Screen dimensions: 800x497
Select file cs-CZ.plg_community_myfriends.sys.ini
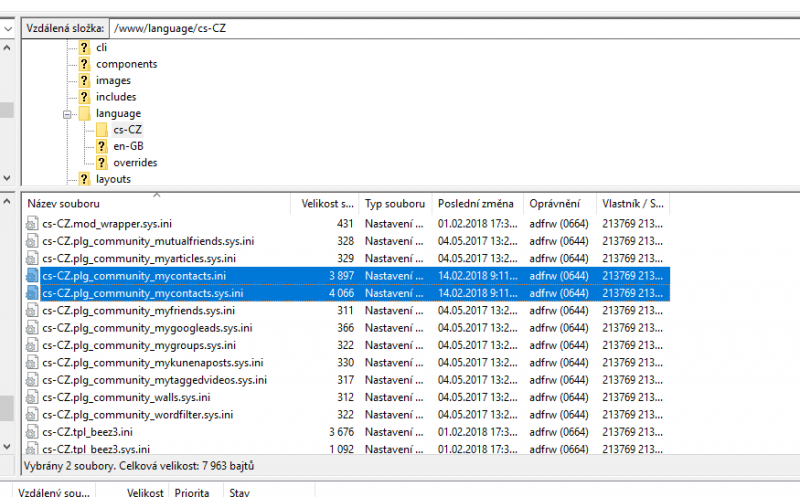point(138,310)
